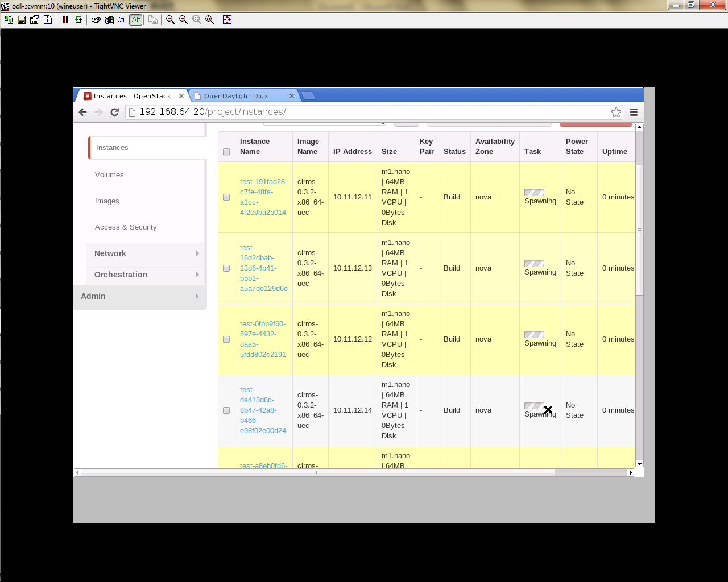Pause the VNC session updates
The height and width of the screenshot is (582, 728).
click(x=65, y=19)
